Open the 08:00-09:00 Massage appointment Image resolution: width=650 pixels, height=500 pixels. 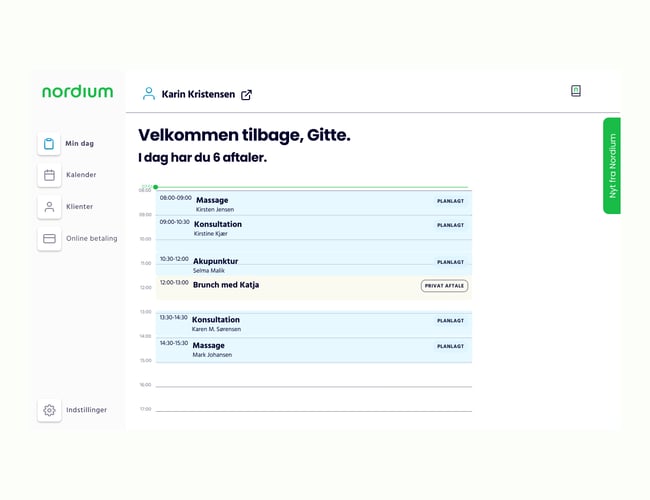[x=314, y=203]
